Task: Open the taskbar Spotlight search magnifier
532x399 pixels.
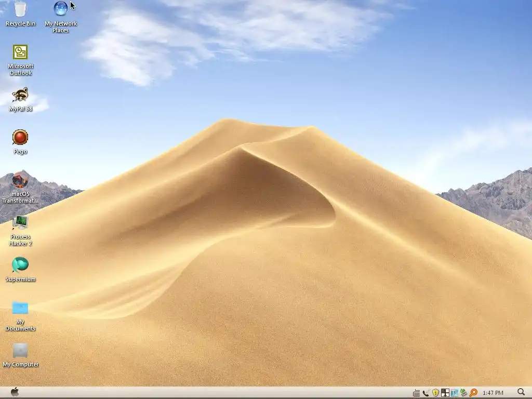Action: point(522,392)
